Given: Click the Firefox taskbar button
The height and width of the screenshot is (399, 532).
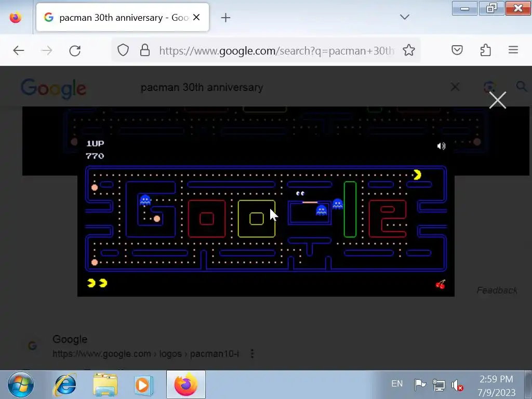Looking at the screenshot, I should point(185,385).
